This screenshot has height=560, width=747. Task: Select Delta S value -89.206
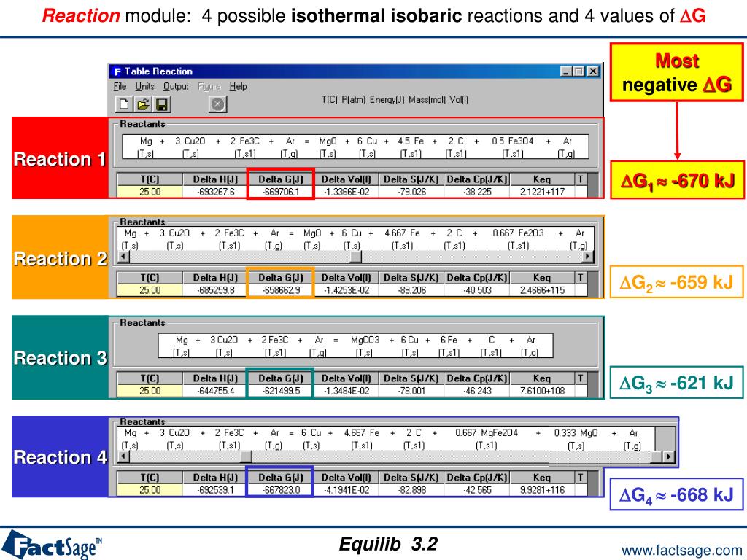click(x=411, y=290)
